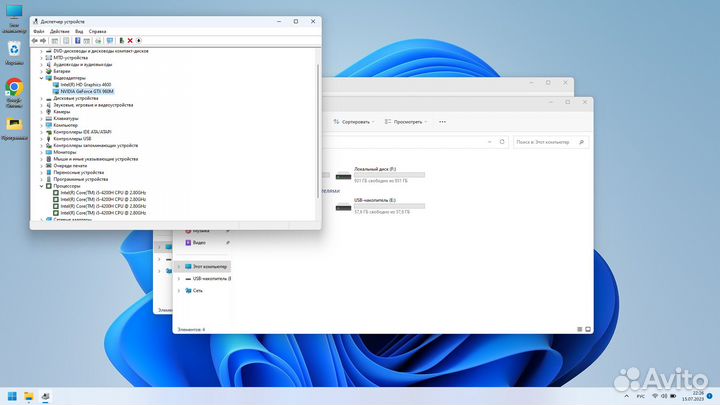Image resolution: width=720 pixels, height=405 pixels.
Task: Expand the Батареи category
Action: (x=42, y=72)
